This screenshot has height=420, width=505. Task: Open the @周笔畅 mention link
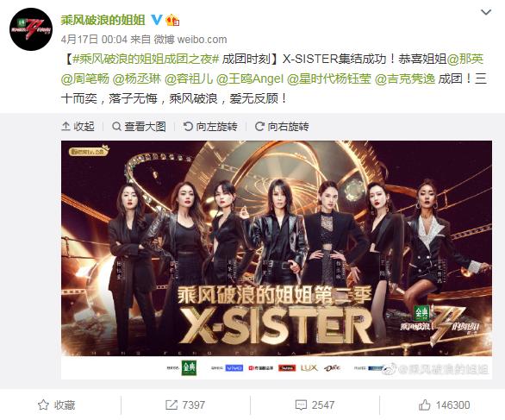tap(85, 79)
